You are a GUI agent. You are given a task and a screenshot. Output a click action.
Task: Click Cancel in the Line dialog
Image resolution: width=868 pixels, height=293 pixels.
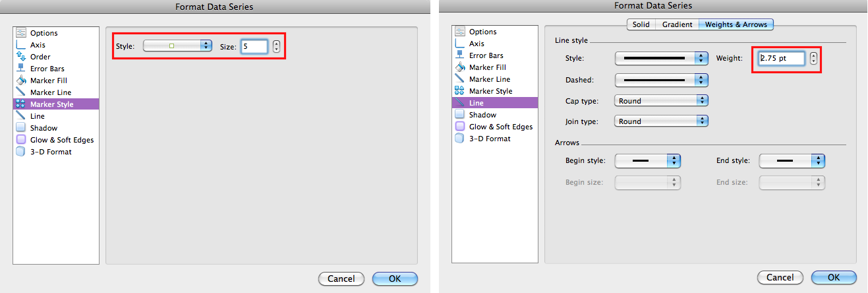tap(780, 277)
